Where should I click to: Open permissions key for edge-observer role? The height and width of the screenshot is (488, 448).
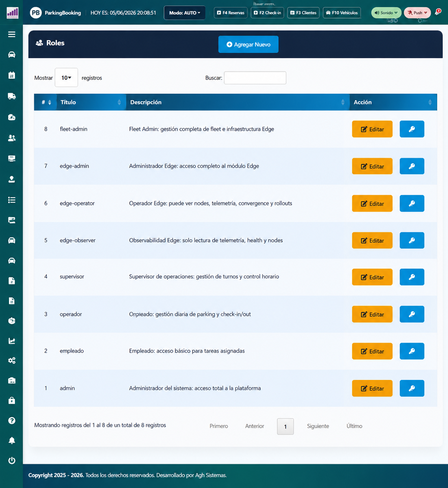tap(412, 240)
